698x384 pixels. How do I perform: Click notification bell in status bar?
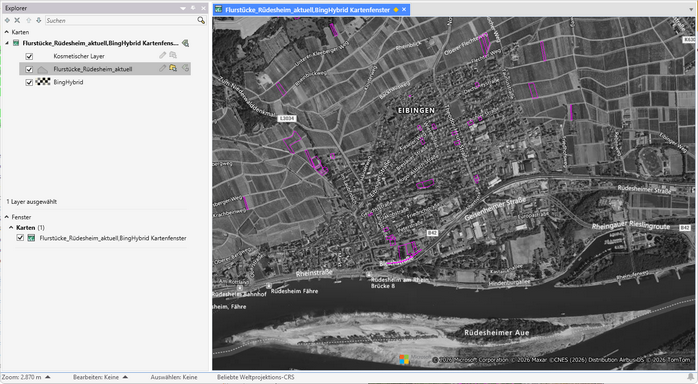[x=691, y=377]
